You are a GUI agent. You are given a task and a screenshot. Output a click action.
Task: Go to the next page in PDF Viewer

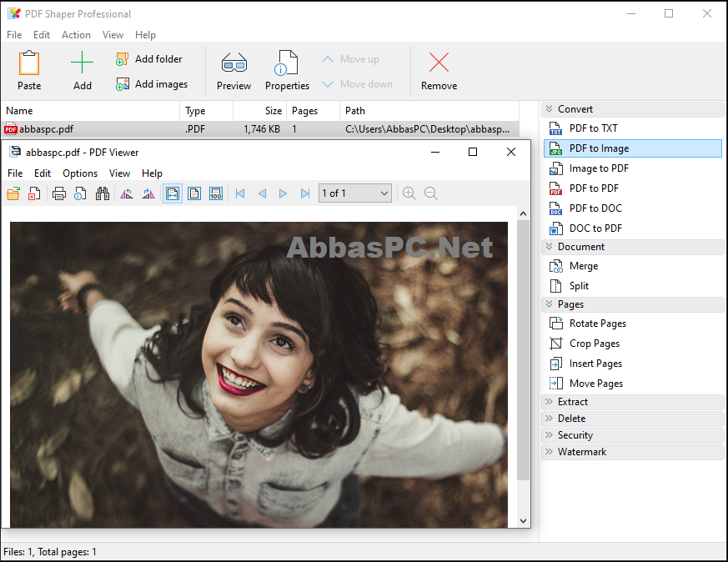283,193
